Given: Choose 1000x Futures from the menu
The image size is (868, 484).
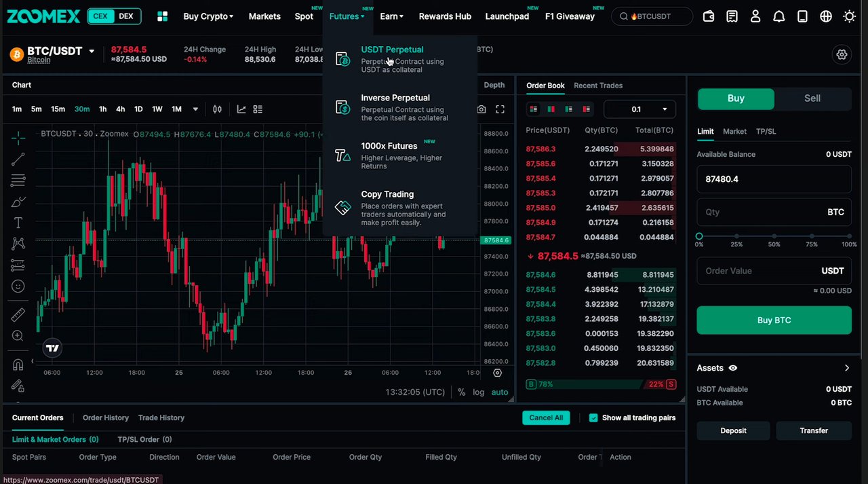Looking at the screenshot, I should pyautogui.click(x=401, y=155).
